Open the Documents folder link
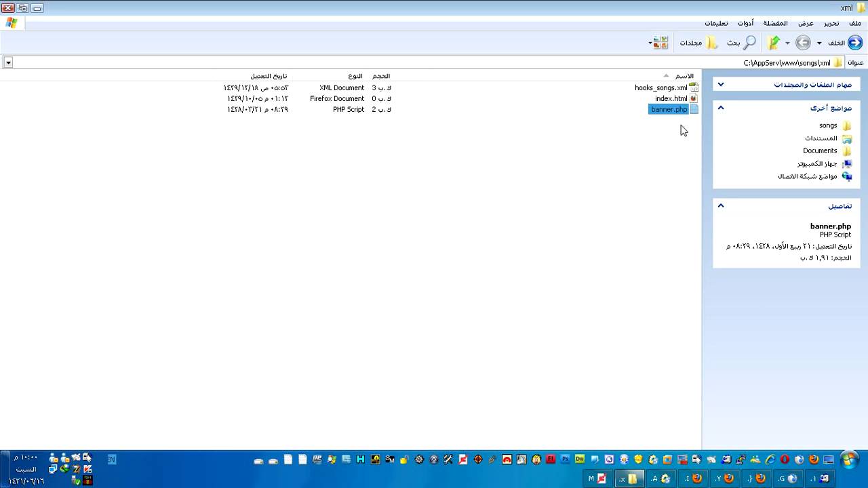868x488 pixels. point(821,150)
